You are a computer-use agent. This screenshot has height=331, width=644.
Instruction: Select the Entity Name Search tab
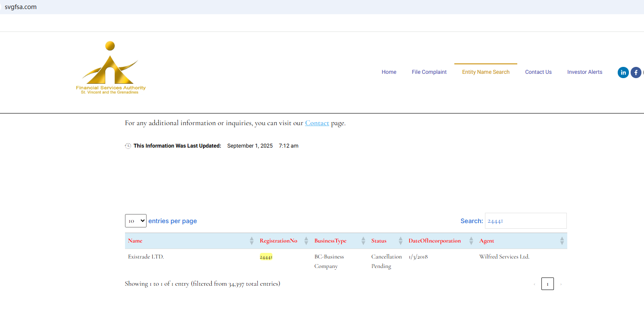pyautogui.click(x=485, y=72)
